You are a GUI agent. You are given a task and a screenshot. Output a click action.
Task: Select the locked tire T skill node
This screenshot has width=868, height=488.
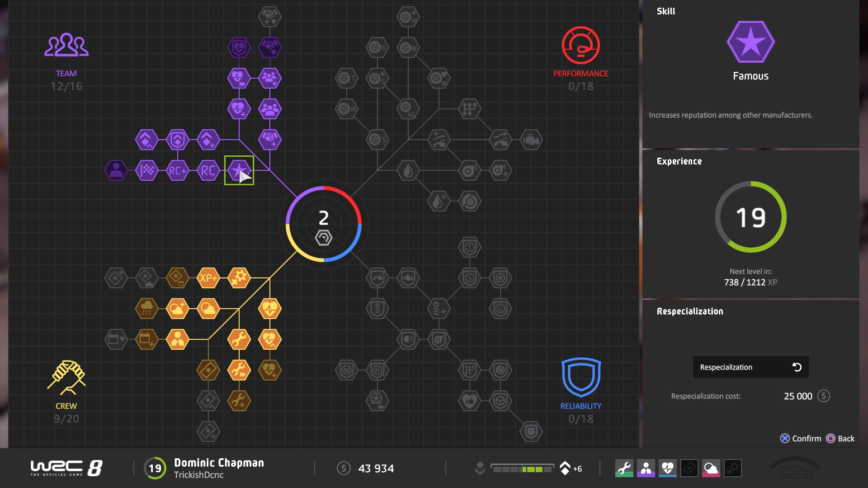tap(346, 78)
